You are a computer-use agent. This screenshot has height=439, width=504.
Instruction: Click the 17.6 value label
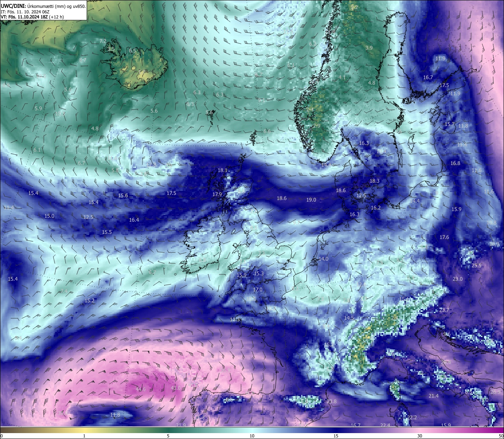[444, 237]
